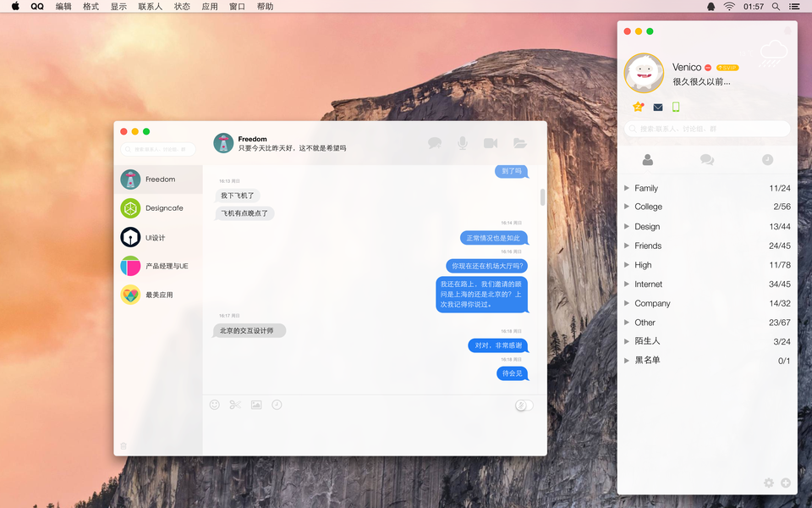Click the QQ penguin menu bar status icon
The width and height of the screenshot is (812, 508).
coord(711,6)
